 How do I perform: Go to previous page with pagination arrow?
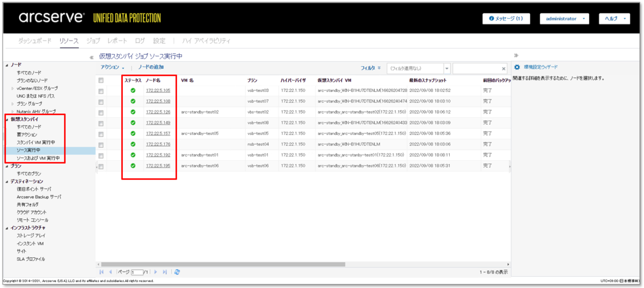pyautogui.click(x=111, y=272)
